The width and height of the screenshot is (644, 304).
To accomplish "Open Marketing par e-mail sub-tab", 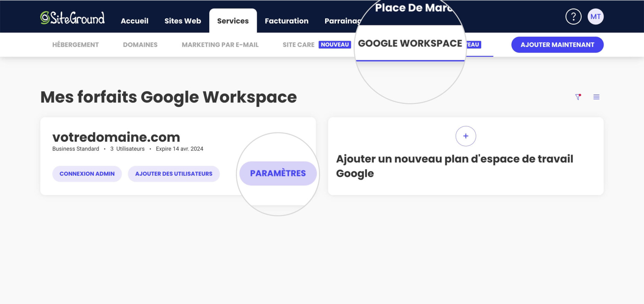I will [220, 45].
